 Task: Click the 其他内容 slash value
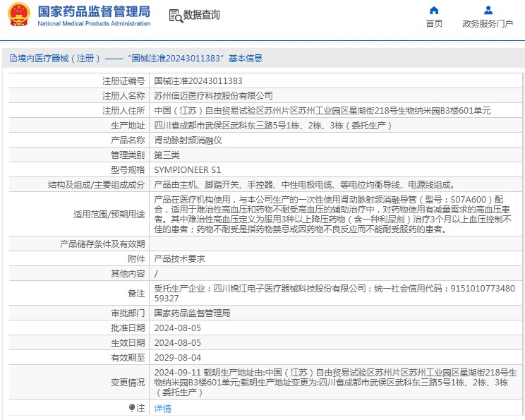(156, 274)
